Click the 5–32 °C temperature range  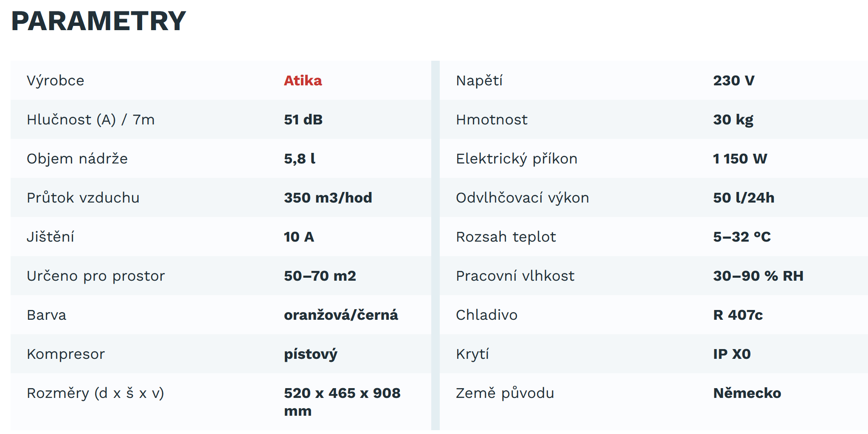click(x=742, y=237)
